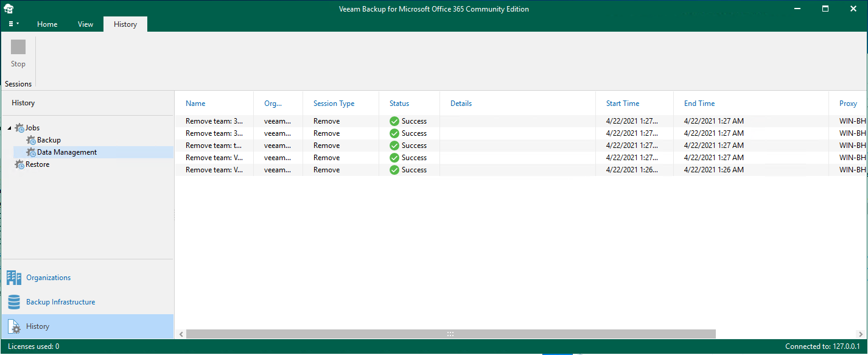Click the History document gear icon
Viewport: 868px width, 355px height.
[13, 326]
